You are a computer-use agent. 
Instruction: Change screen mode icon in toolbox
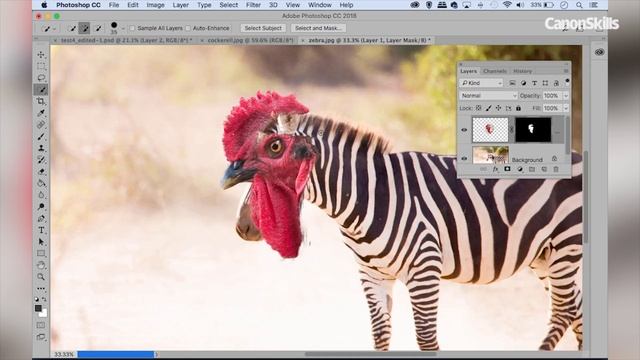41,337
